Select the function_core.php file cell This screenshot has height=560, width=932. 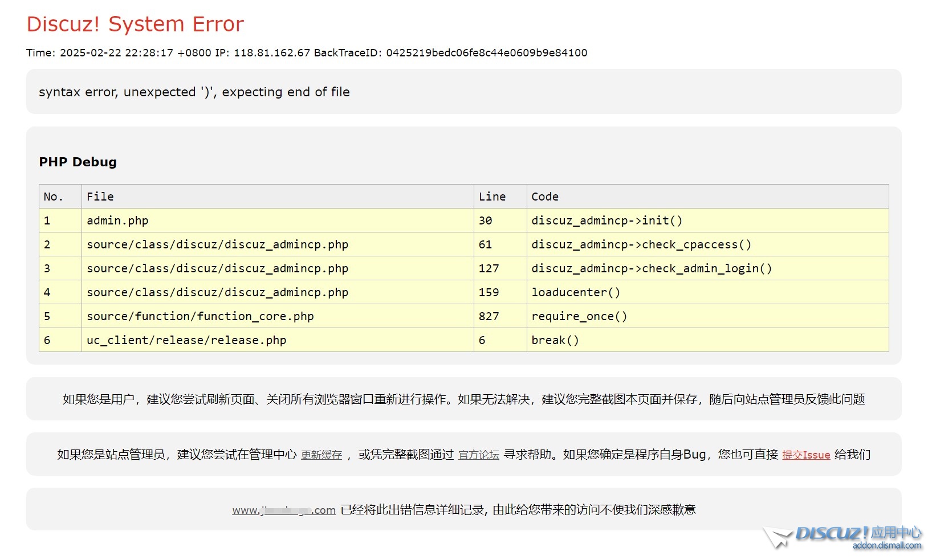[x=200, y=316]
